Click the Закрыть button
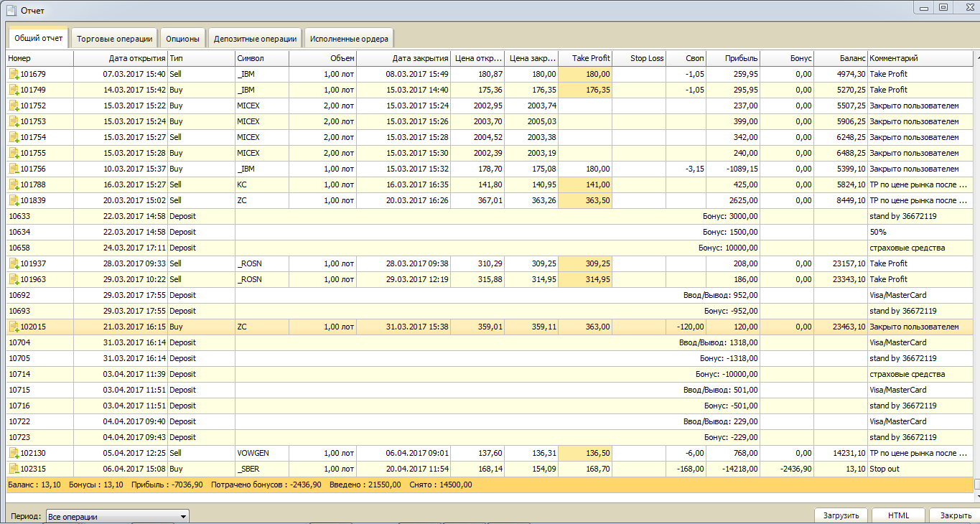The height and width of the screenshot is (524, 980). pyautogui.click(x=956, y=515)
